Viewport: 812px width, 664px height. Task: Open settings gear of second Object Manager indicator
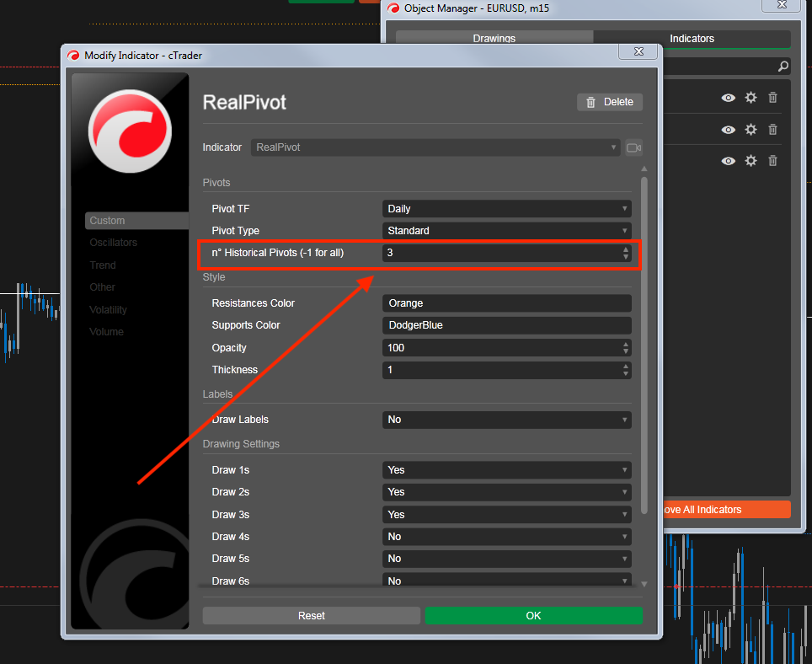click(x=751, y=129)
